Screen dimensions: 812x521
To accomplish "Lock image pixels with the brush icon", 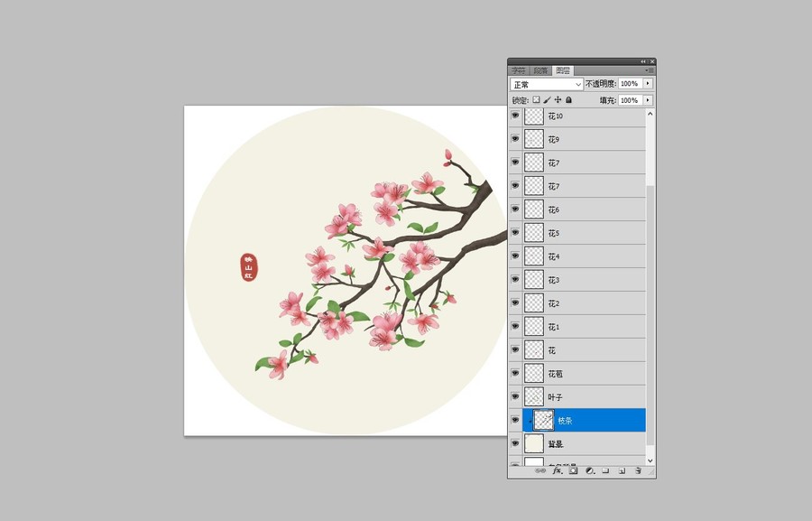I will tap(547, 99).
